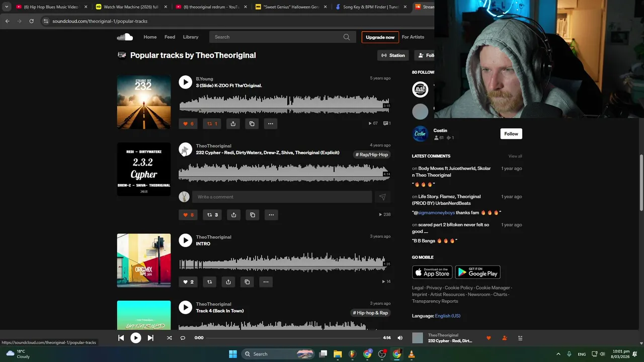Image resolution: width=644 pixels, height=362 pixels.
Task: Click Upgrade now button
Action: coord(380,37)
